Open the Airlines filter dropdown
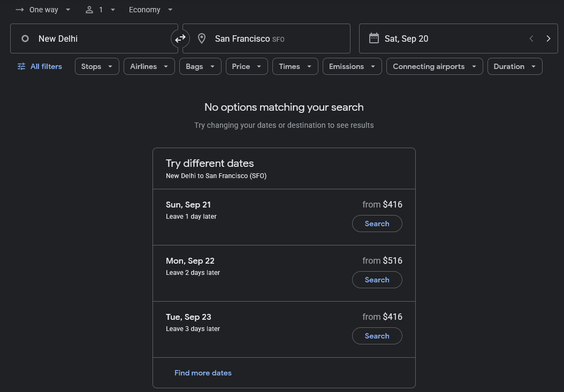Viewport: 564px width, 392px height. point(149,66)
